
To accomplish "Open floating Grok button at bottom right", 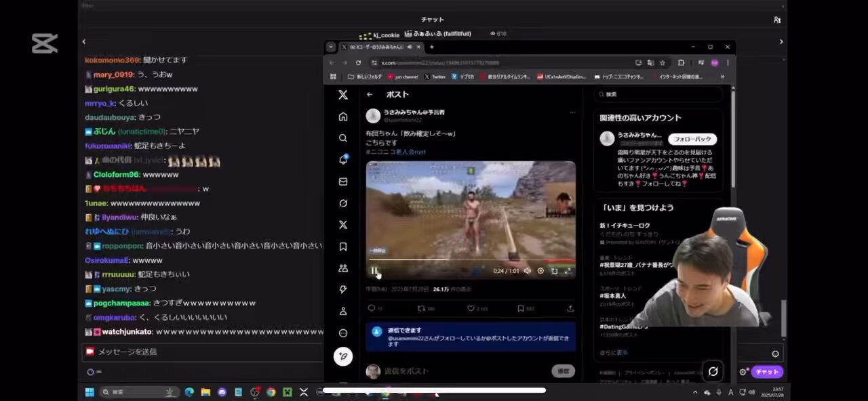I will [x=713, y=371].
